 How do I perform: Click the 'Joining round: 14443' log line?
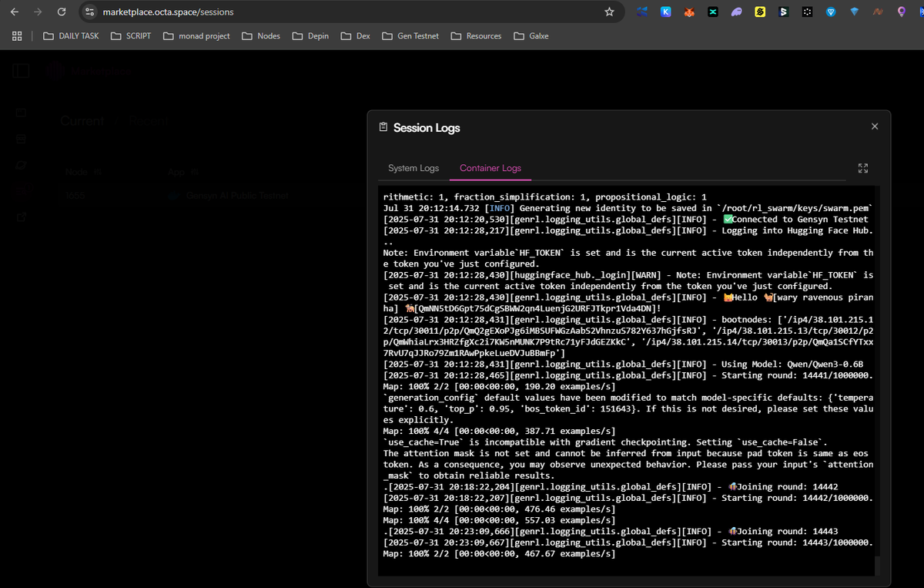click(611, 531)
